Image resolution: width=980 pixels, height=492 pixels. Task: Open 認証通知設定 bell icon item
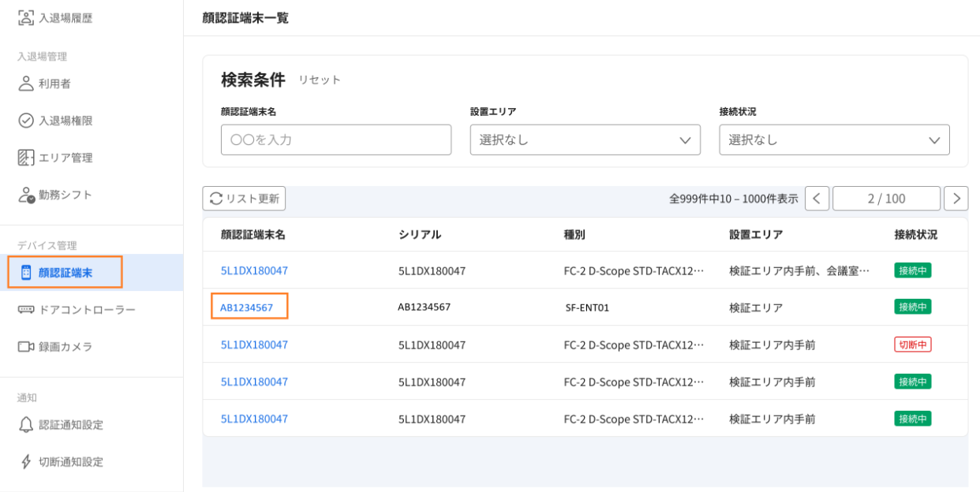tap(26, 425)
